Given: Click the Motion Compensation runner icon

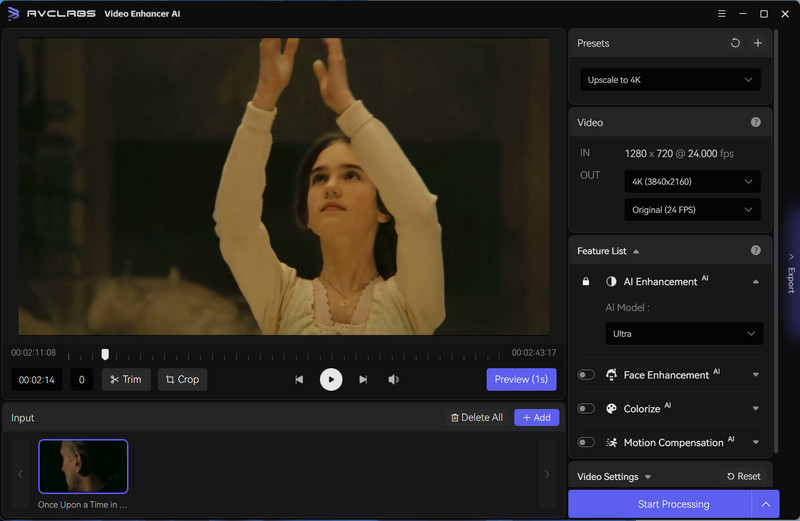Looking at the screenshot, I should point(611,442).
